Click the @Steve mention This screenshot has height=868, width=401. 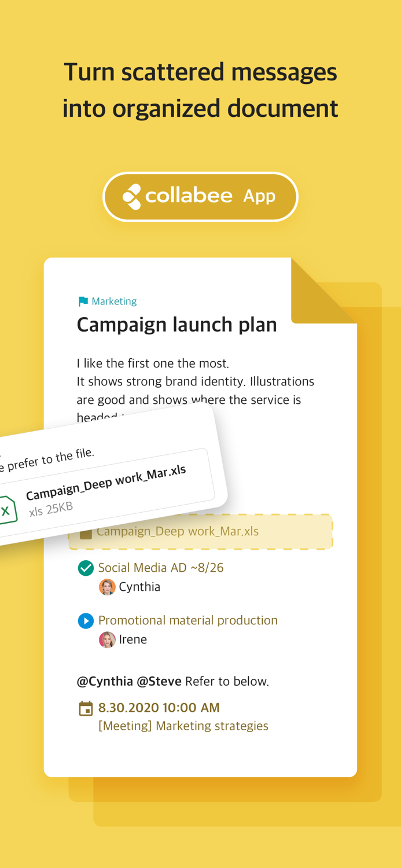click(159, 681)
